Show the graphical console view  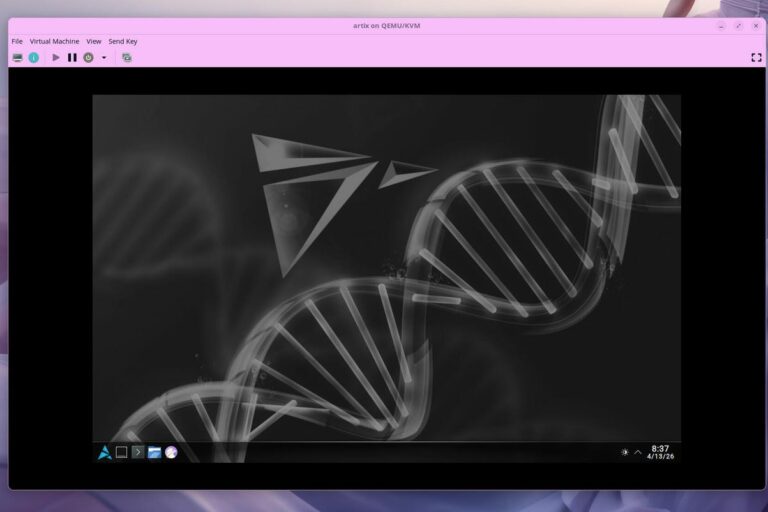[x=17, y=58]
